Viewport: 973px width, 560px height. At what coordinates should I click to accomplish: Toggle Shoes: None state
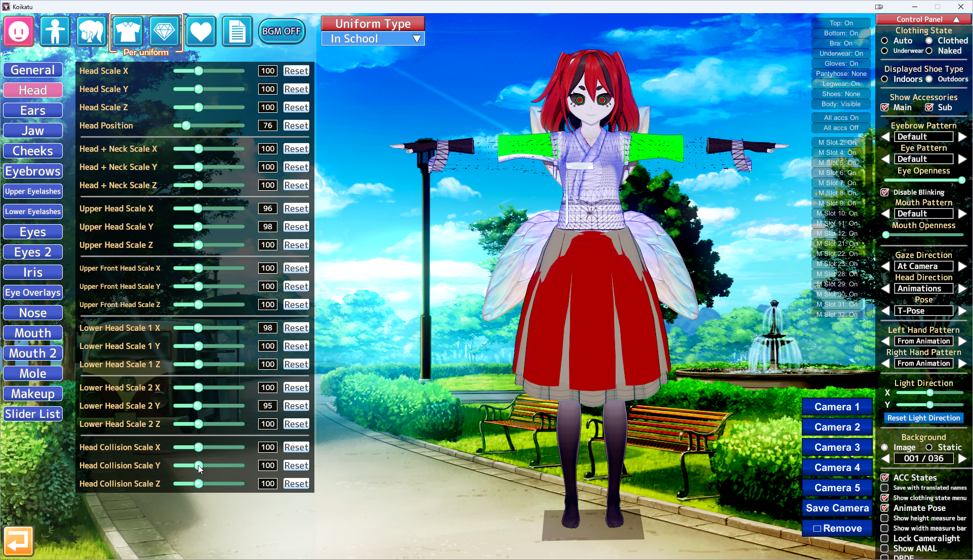tap(841, 94)
